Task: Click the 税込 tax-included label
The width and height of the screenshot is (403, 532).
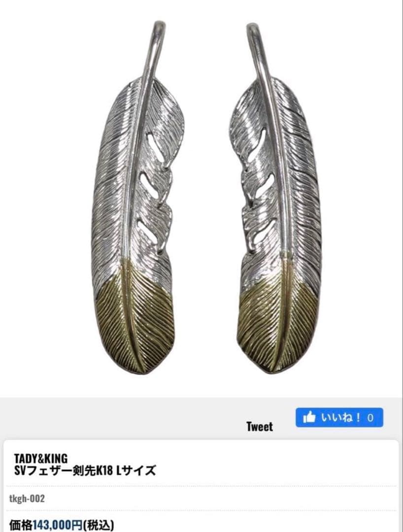Action: coord(101,525)
